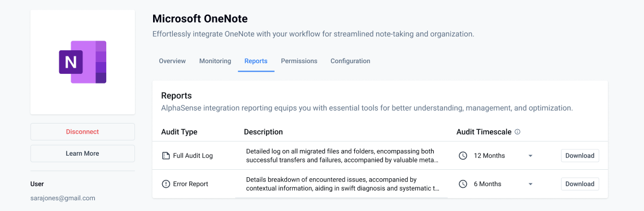Click the Audit Timescale column header
Screen dimensions: 644x211
pyautogui.click(x=484, y=132)
